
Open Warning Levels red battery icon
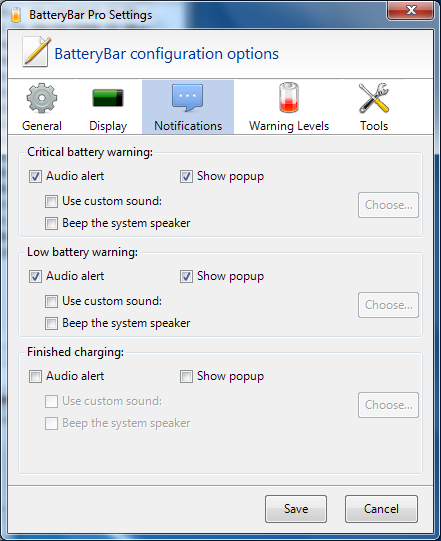pos(289,98)
